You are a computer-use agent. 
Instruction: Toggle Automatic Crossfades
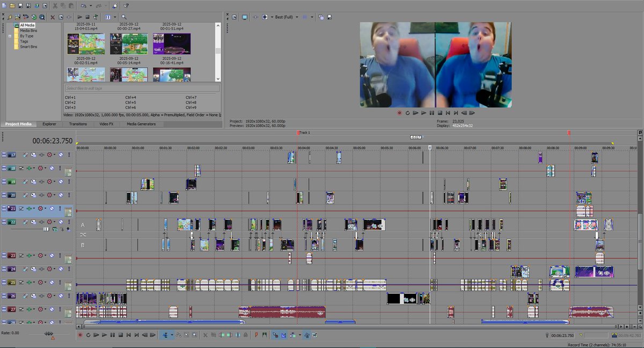pyautogui.click(x=283, y=335)
